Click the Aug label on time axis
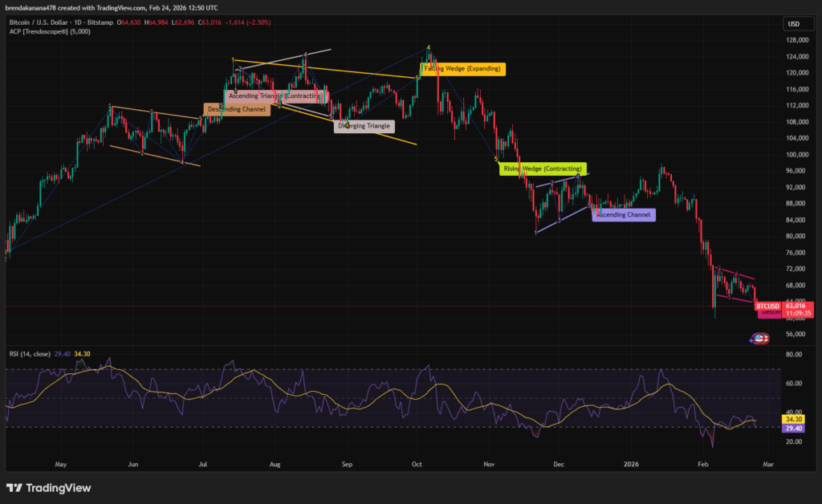This screenshot has height=504, width=822. 275,464
